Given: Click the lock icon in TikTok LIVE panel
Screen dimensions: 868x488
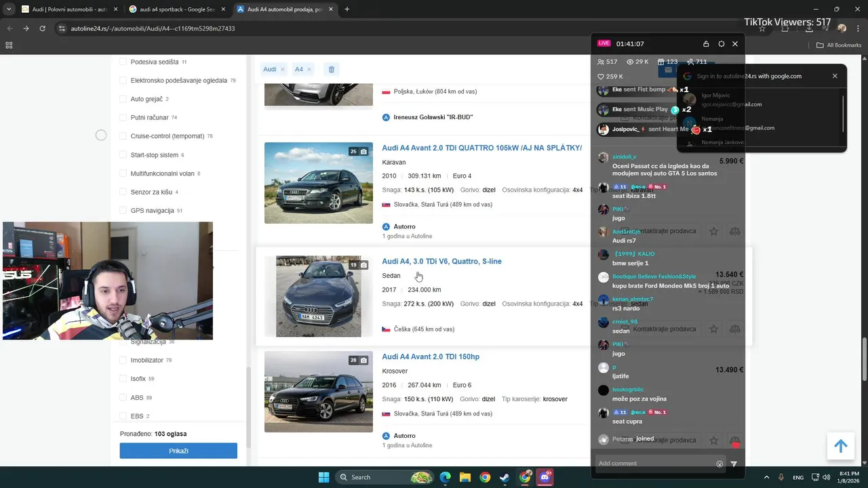Looking at the screenshot, I should pos(706,43).
